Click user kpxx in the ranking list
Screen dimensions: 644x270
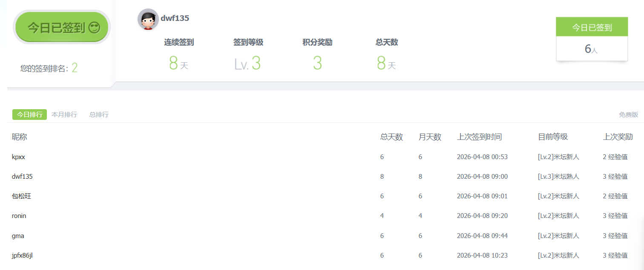(19, 157)
